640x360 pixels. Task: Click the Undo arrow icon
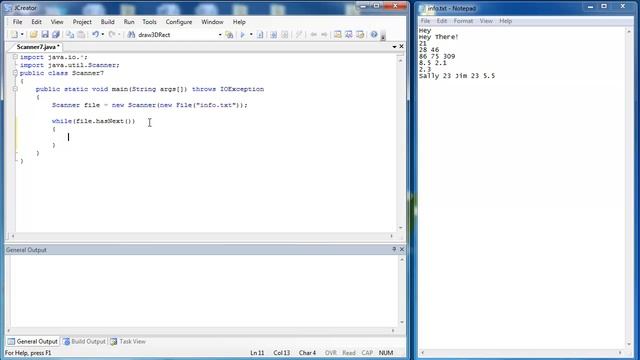tap(95, 35)
